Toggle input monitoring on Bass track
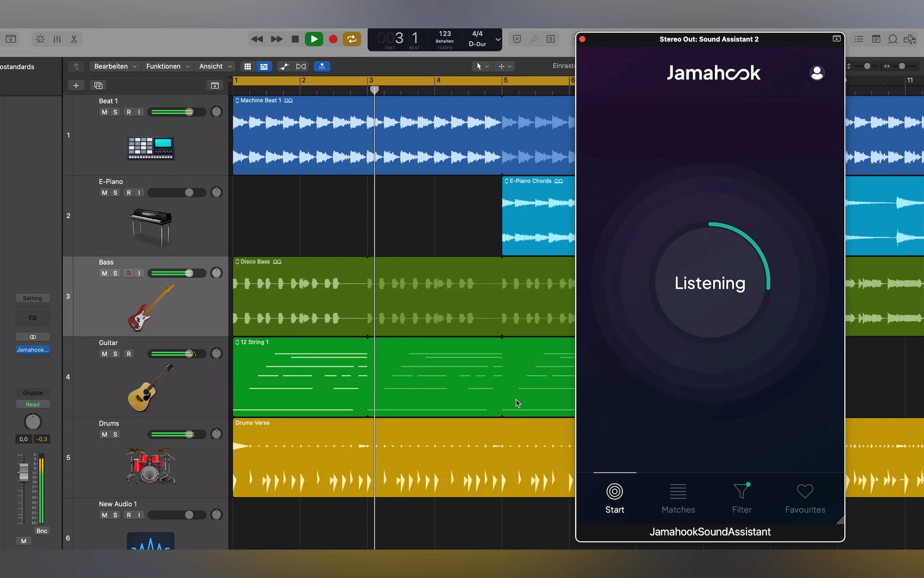 click(139, 273)
